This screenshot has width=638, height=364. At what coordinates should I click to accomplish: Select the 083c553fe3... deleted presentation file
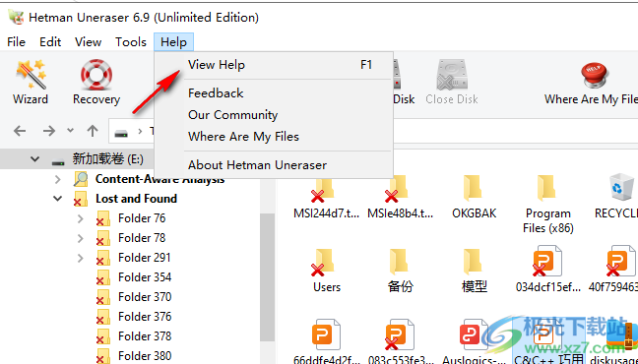(400, 341)
